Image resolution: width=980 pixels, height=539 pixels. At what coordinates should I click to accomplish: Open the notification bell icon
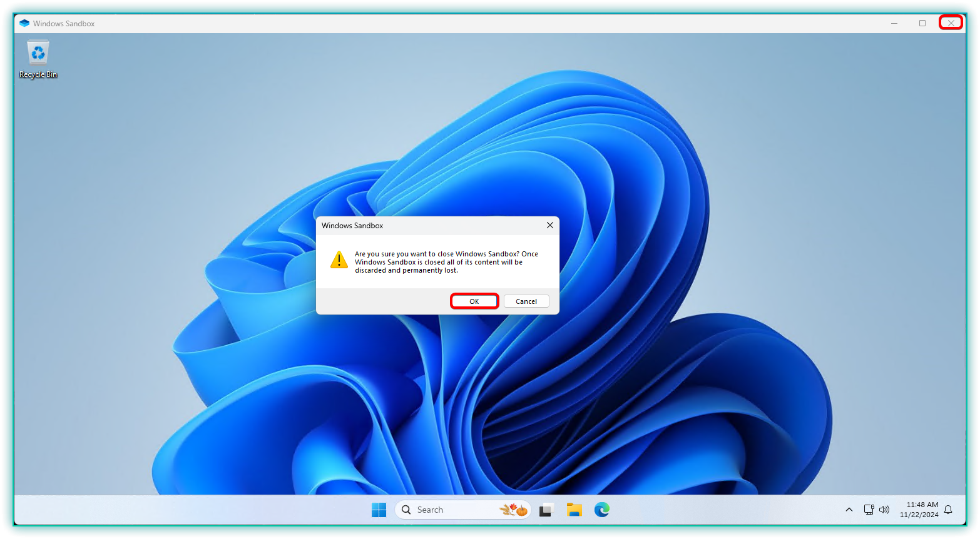pos(949,510)
